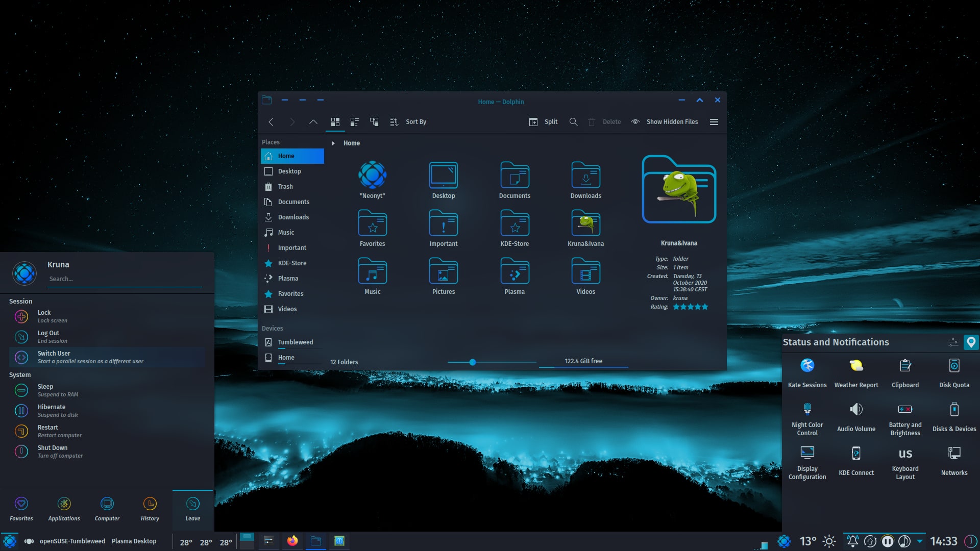Screen dimensions: 980x551
Task: Select the "Neonyt" item in file view
Action: [373, 180]
